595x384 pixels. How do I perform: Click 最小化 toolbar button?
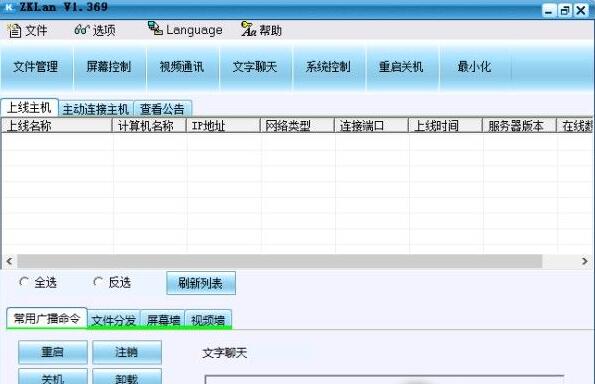[475, 67]
